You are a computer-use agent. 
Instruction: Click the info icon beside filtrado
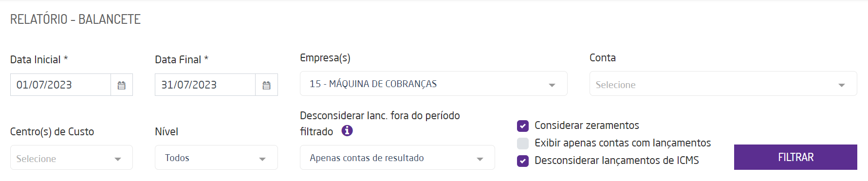pyautogui.click(x=347, y=130)
